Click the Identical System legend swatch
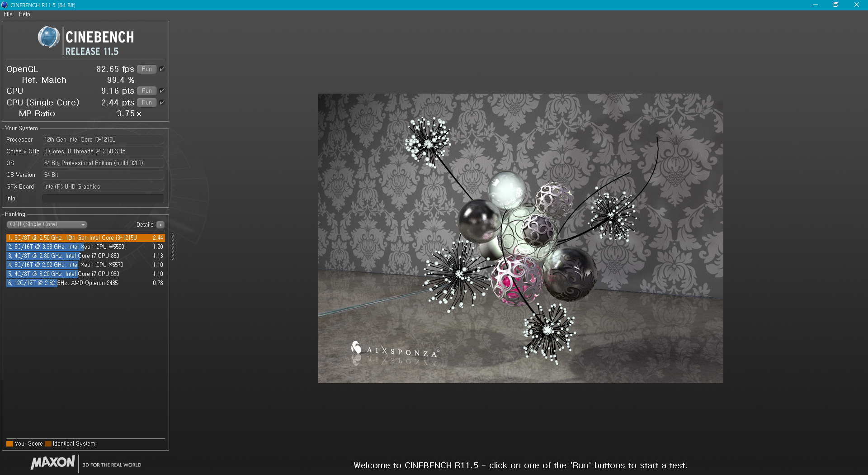Viewport: 868px width, 475px height. pyautogui.click(x=48, y=444)
